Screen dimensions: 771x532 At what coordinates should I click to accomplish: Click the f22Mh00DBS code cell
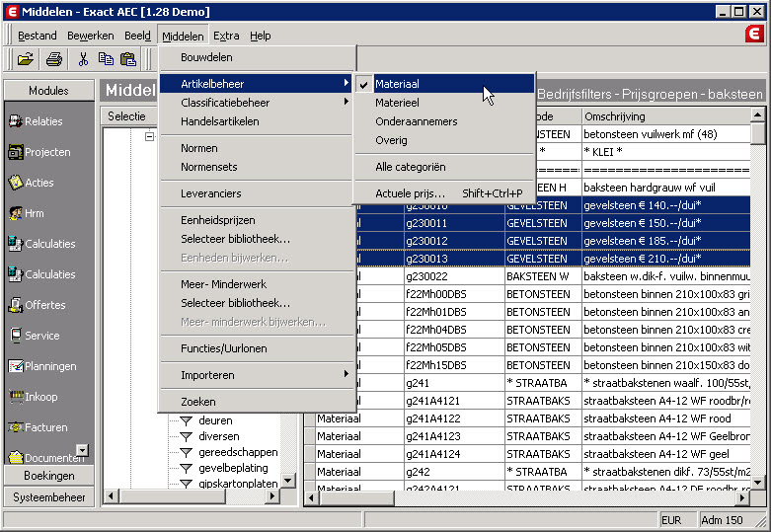click(x=454, y=294)
